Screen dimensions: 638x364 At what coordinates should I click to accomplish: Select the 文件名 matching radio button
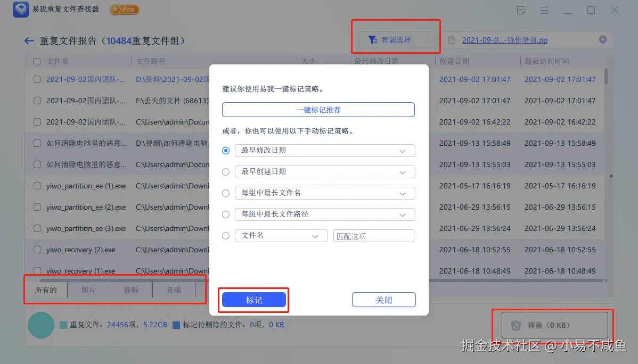pyautogui.click(x=226, y=235)
